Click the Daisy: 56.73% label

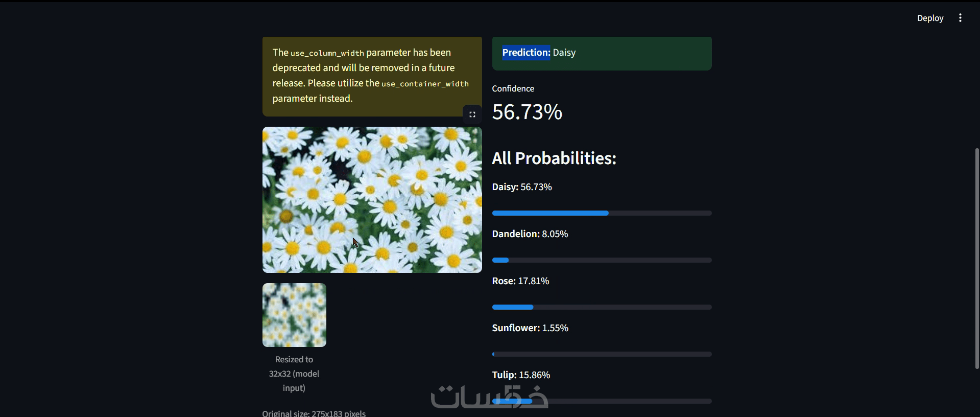(522, 187)
